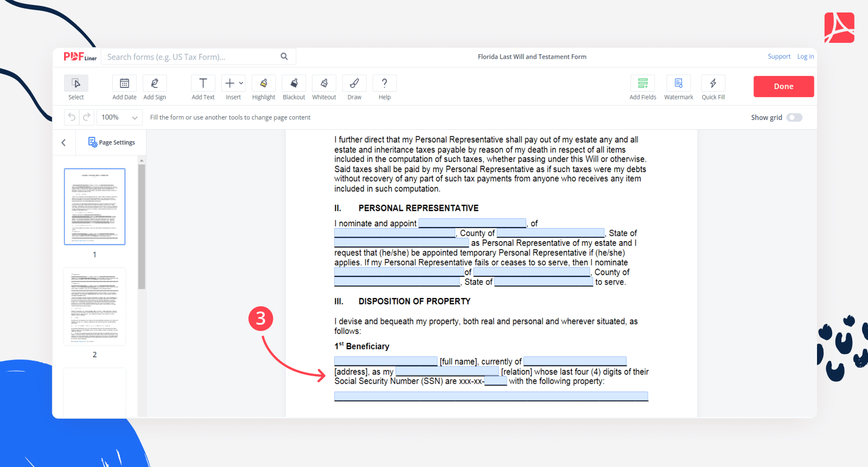Click the Done button
Viewport: 868px width, 467px height.
point(783,86)
